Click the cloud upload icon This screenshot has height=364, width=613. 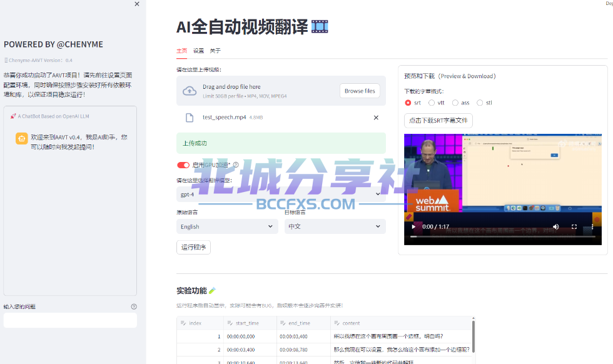[190, 91]
